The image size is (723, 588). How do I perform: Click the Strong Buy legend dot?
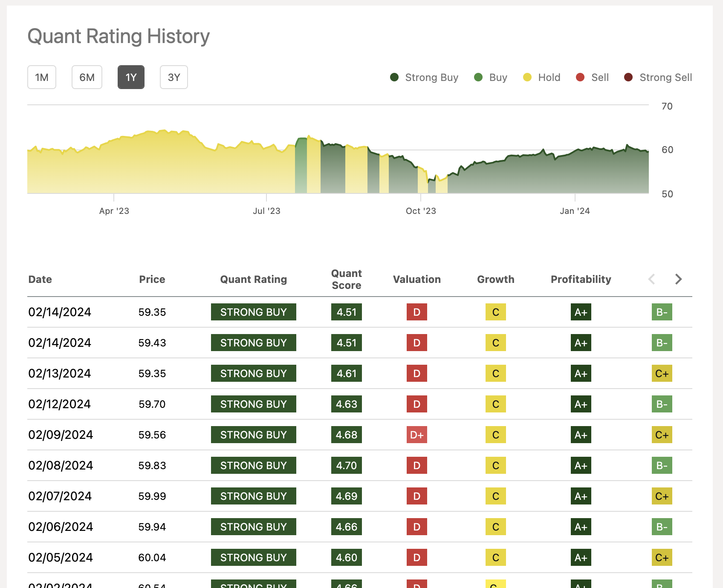tap(394, 77)
